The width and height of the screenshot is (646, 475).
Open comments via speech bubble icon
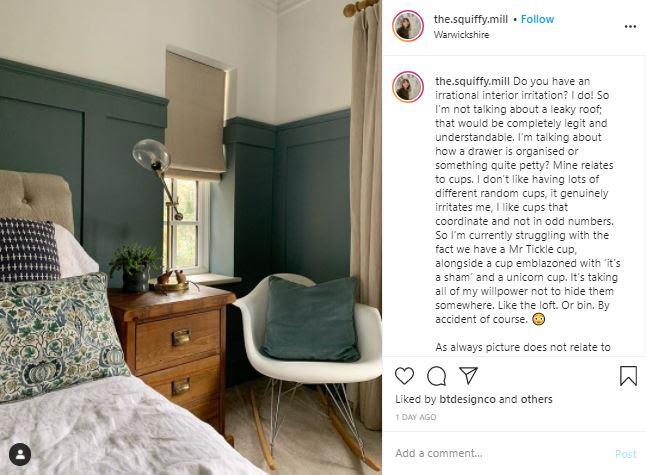436,376
